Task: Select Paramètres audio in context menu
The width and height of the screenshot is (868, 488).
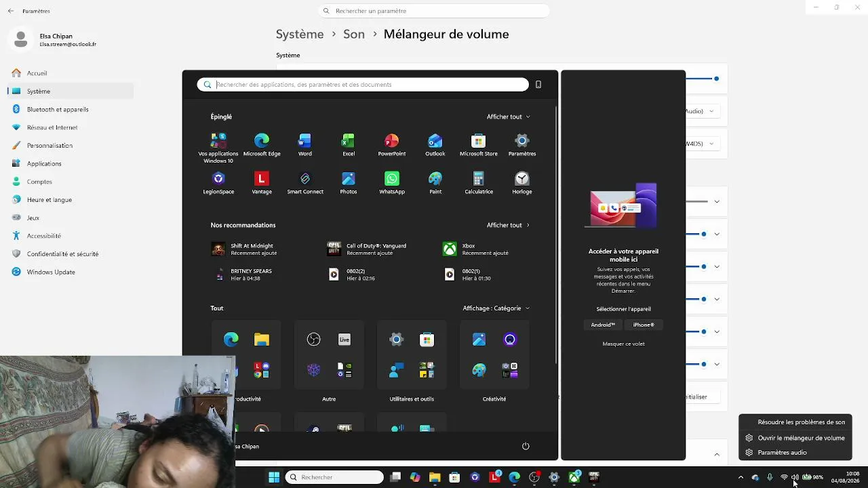Action: tap(795, 453)
